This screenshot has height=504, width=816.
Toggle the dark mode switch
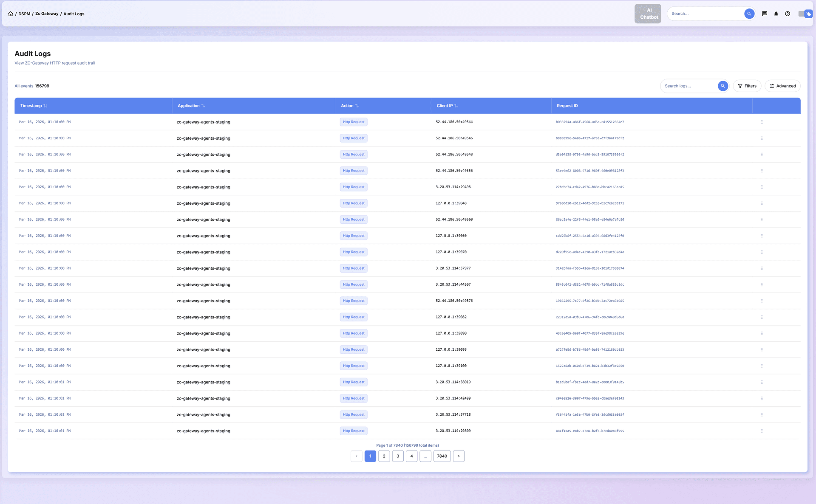click(805, 14)
